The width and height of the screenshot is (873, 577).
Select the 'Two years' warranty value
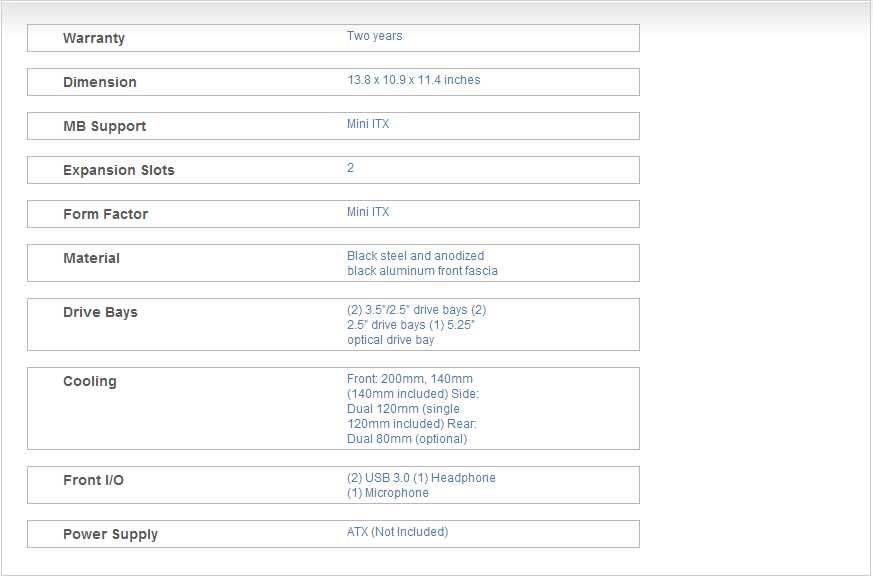[x=375, y=36]
